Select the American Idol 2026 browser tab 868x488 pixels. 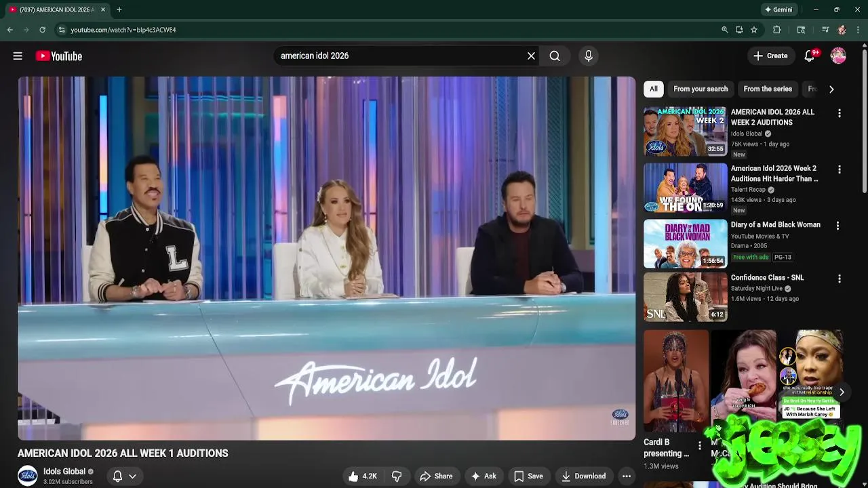(x=57, y=9)
